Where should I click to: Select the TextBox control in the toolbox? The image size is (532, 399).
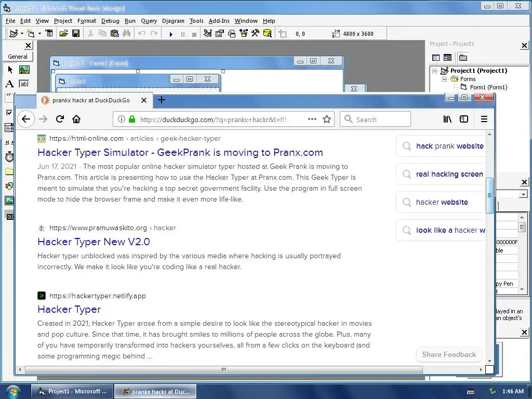(24, 84)
